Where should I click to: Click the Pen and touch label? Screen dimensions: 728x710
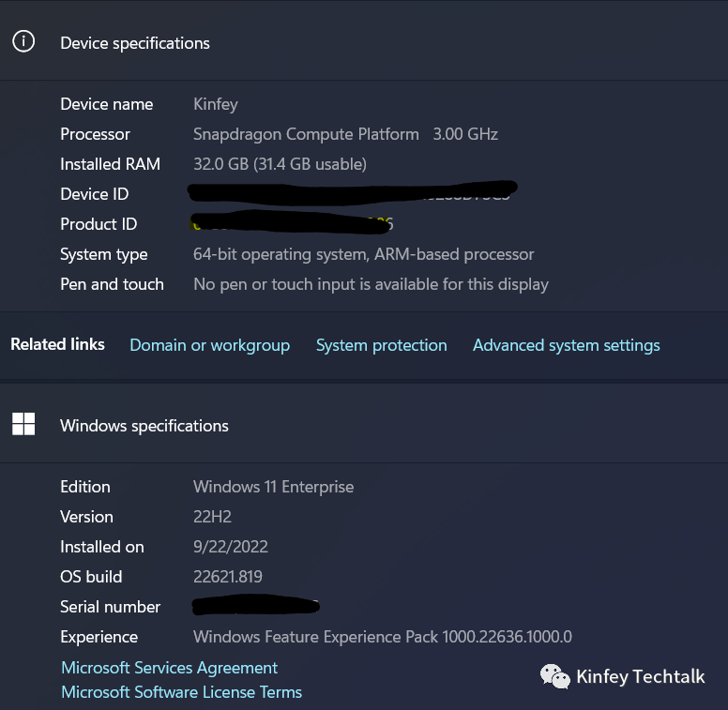coord(112,284)
